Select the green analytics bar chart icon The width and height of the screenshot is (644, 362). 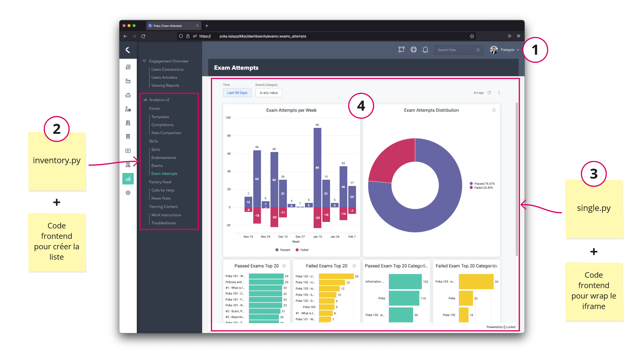tap(128, 179)
